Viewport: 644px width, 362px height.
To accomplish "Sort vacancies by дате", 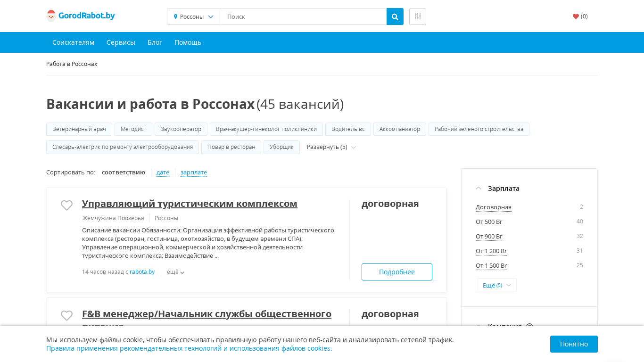I will coord(163,173).
